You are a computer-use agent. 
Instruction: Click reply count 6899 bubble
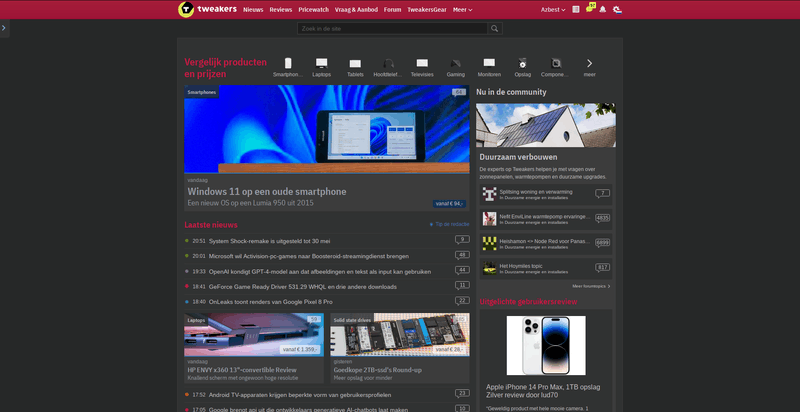click(x=603, y=243)
